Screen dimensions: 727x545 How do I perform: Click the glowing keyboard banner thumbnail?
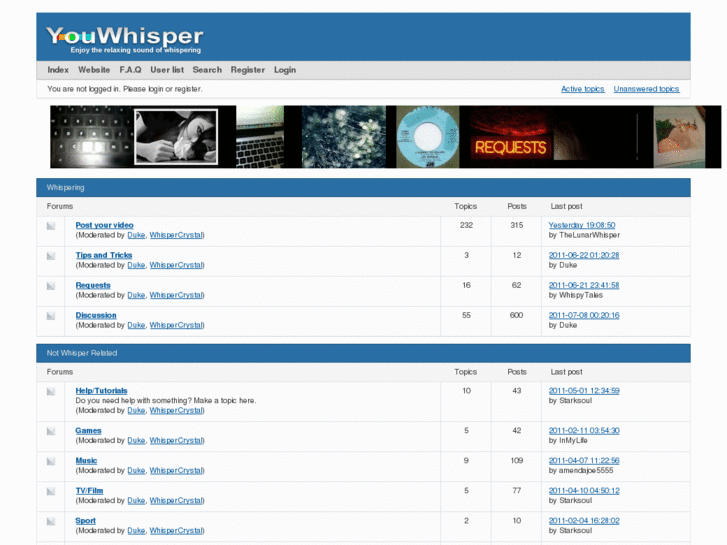[92, 137]
